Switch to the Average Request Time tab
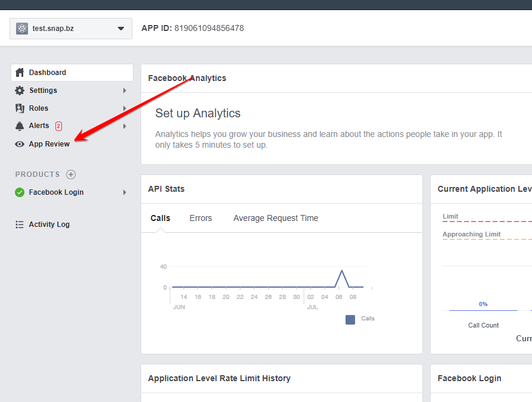 click(x=275, y=218)
